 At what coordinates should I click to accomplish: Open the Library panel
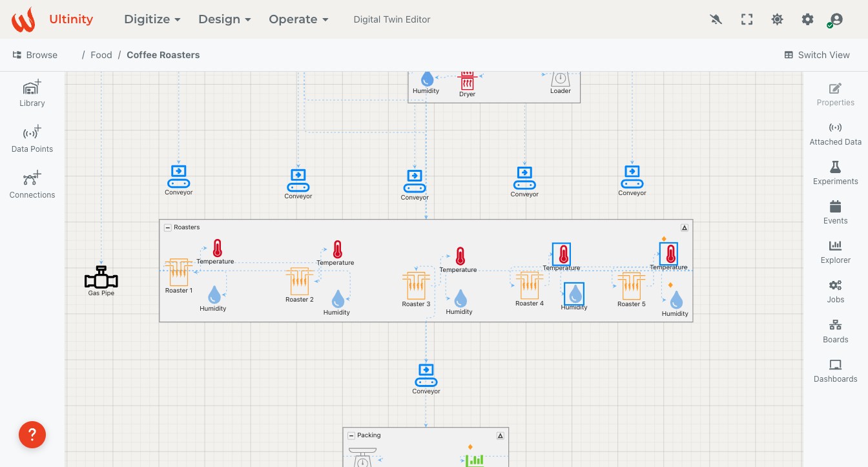click(32, 94)
